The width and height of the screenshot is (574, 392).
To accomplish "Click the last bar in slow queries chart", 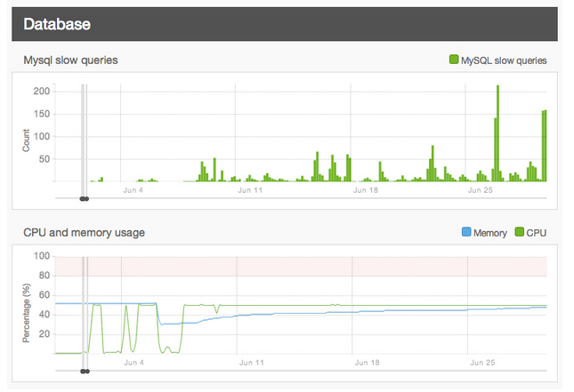I will pyautogui.click(x=546, y=146).
